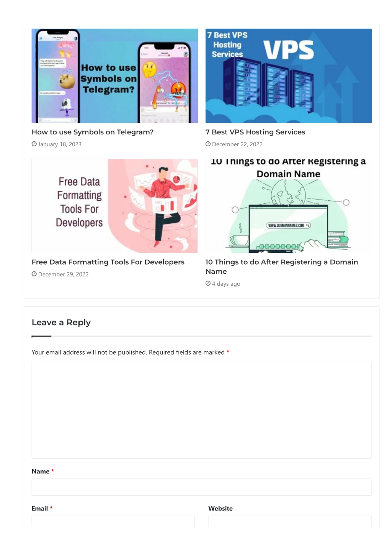Open the Domain Name article thumbnail
392x555 pixels.
[289, 206]
